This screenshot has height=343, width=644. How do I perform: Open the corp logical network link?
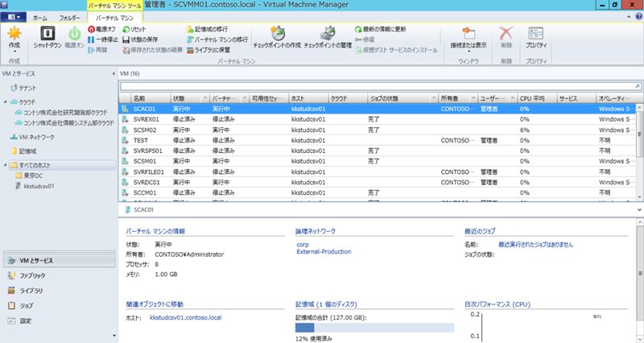point(303,245)
